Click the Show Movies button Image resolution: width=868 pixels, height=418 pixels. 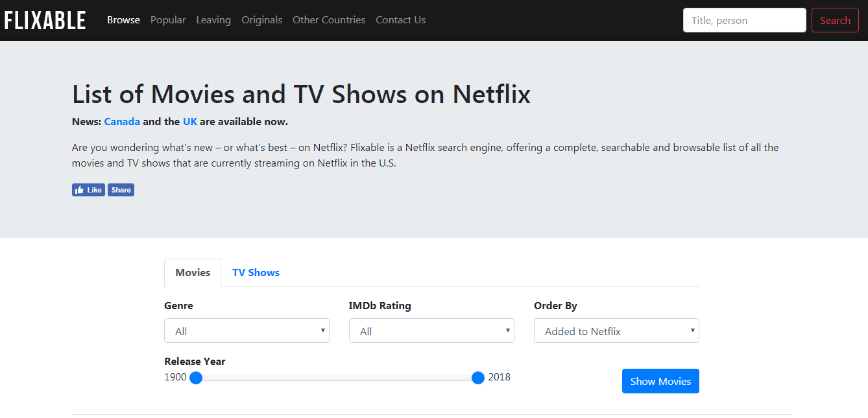[660, 381]
